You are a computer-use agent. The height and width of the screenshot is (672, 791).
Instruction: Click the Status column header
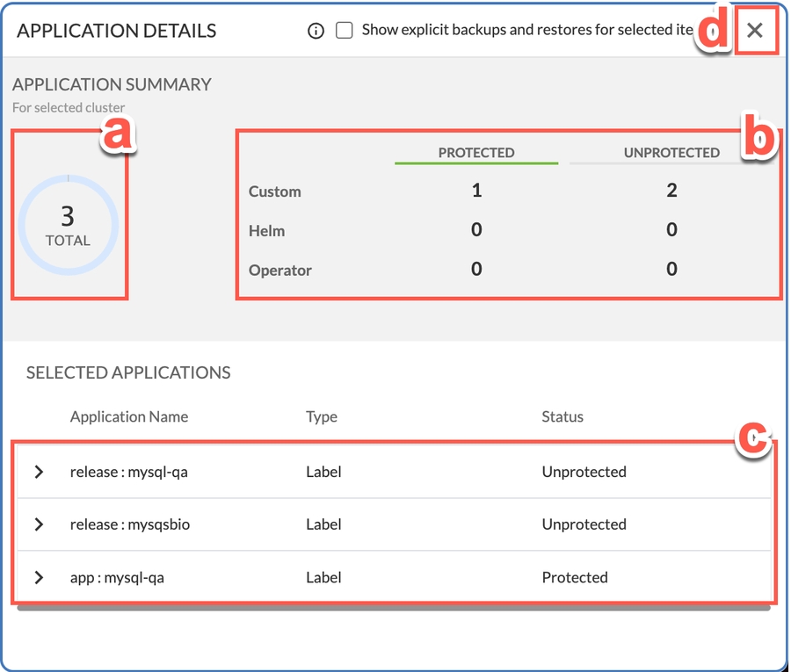click(562, 416)
